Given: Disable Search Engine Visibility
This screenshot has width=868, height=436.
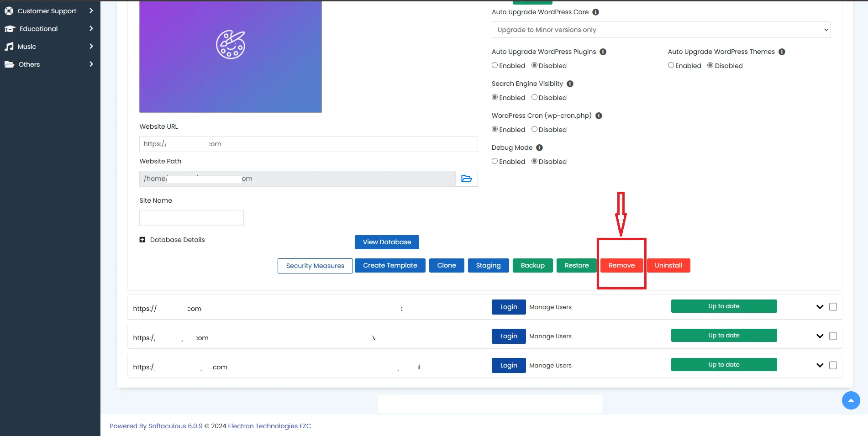Looking at the screenshot, I should [534, 97].
